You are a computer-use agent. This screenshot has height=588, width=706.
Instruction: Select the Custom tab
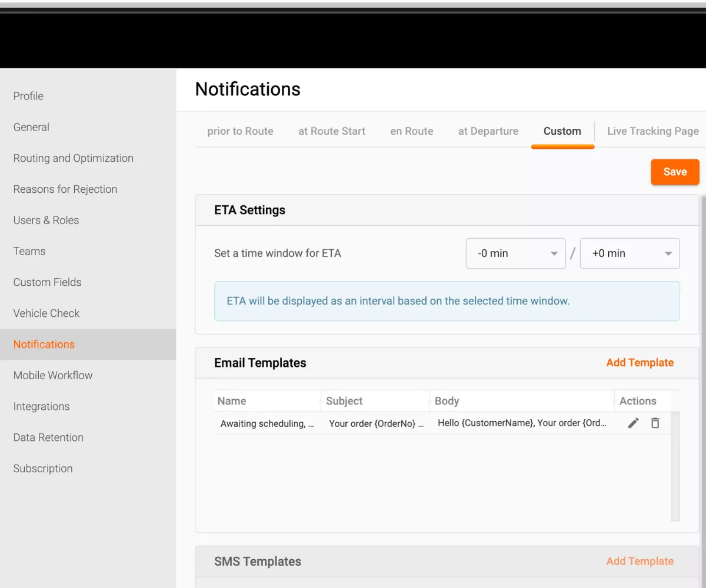(562, 131)
